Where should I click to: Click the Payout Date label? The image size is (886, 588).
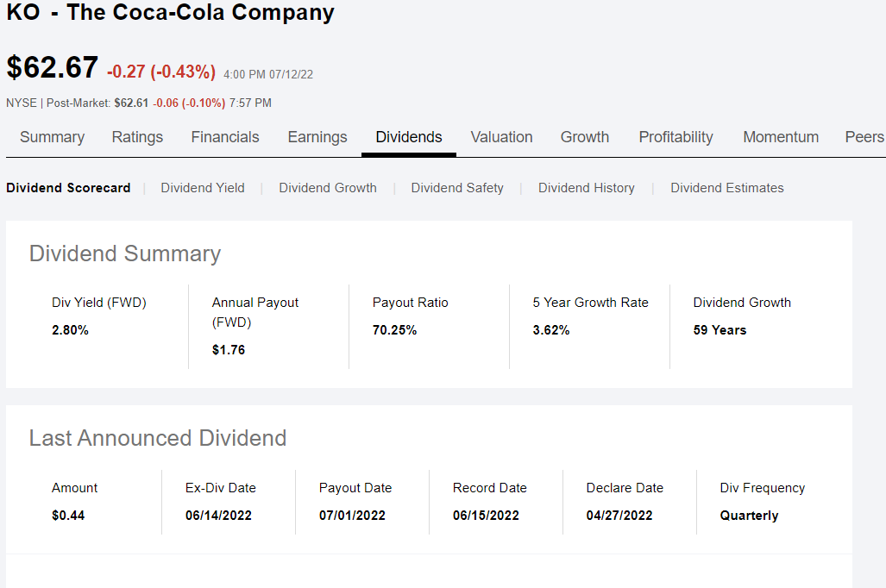[355, 488]
